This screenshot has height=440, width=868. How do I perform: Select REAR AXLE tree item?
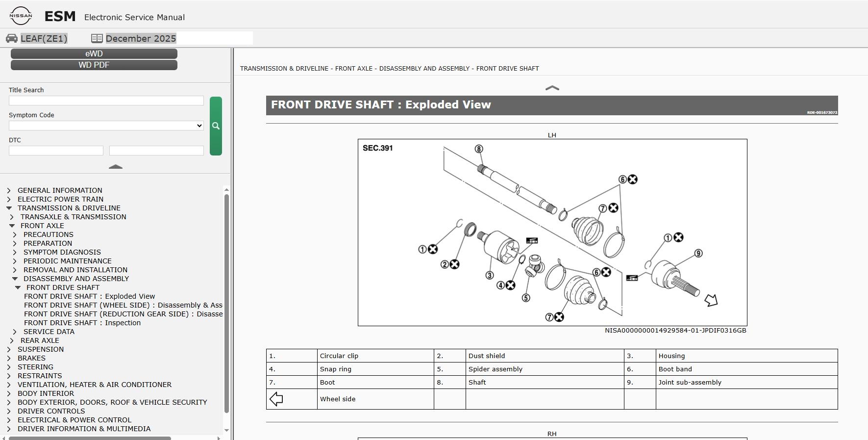click(x=40, y=340)
